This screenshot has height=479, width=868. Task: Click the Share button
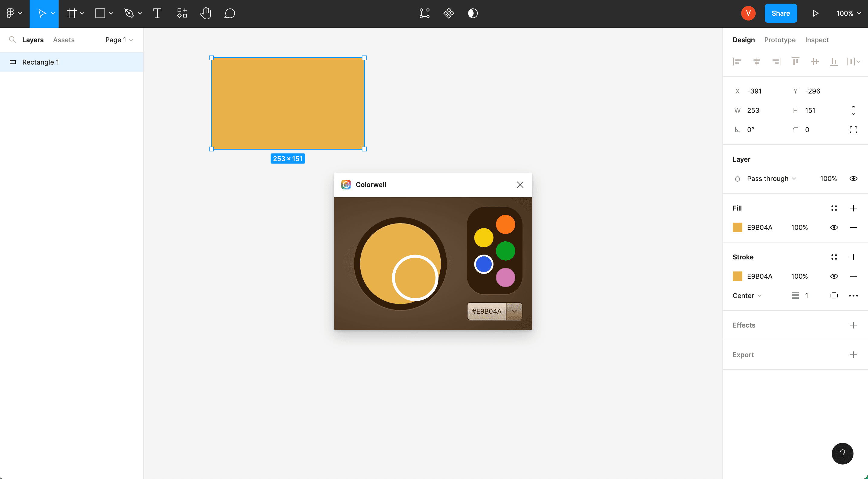(781, 13)
